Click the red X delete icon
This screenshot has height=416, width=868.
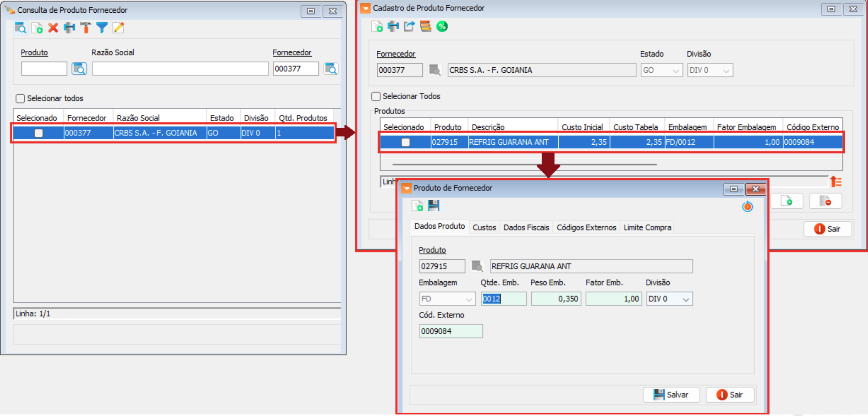tap(53, 28)
